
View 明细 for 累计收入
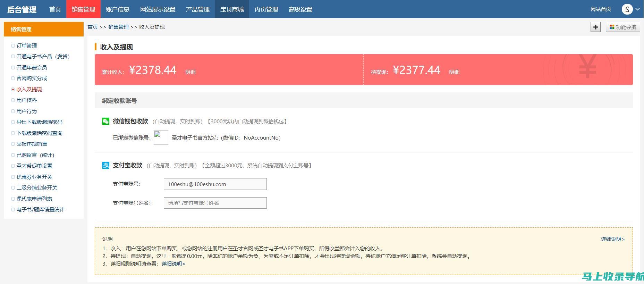click(x=190, y=72)
